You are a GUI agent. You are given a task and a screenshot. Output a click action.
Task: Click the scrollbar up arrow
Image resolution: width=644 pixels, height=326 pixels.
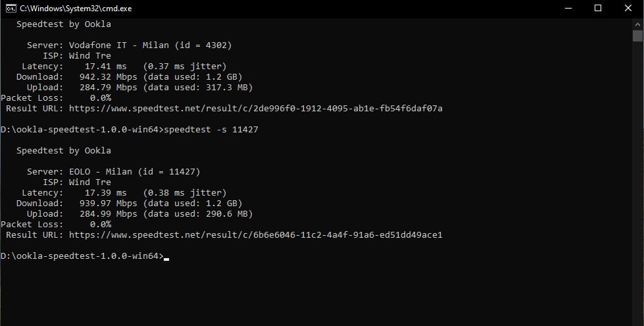pos(637,24)
